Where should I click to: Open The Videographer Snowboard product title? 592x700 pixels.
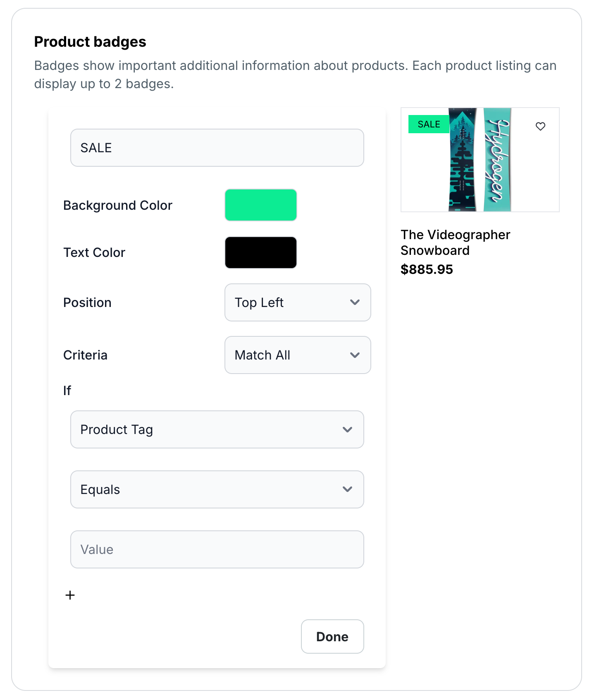coord(455,242)
